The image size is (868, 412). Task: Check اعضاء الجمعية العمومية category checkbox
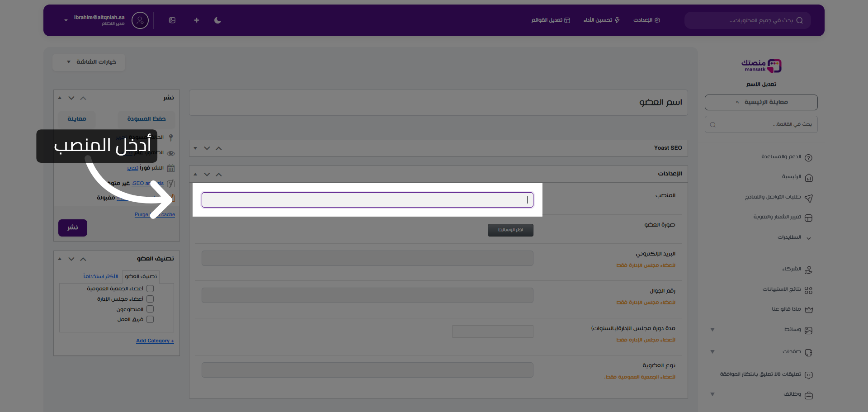coord(150,289)
